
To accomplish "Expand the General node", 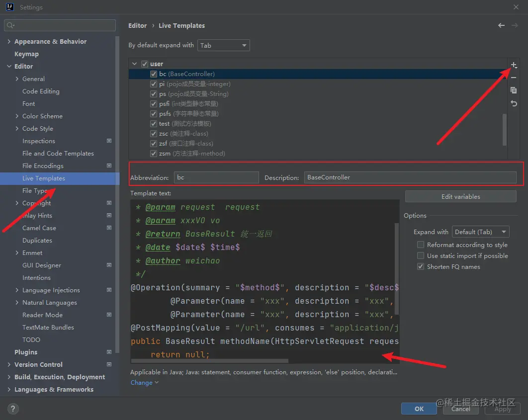I will [x=17, y=79].
